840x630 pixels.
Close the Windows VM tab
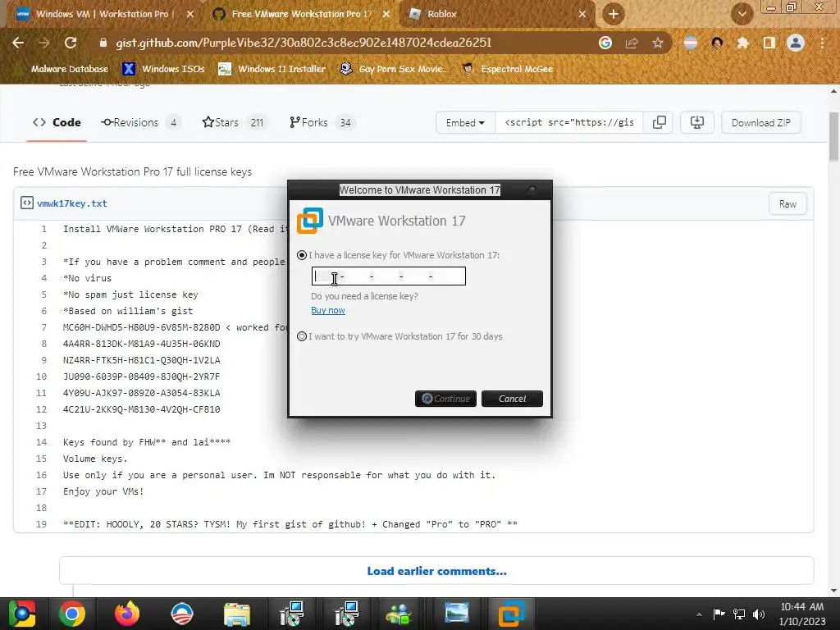click(x=190, y=14)
